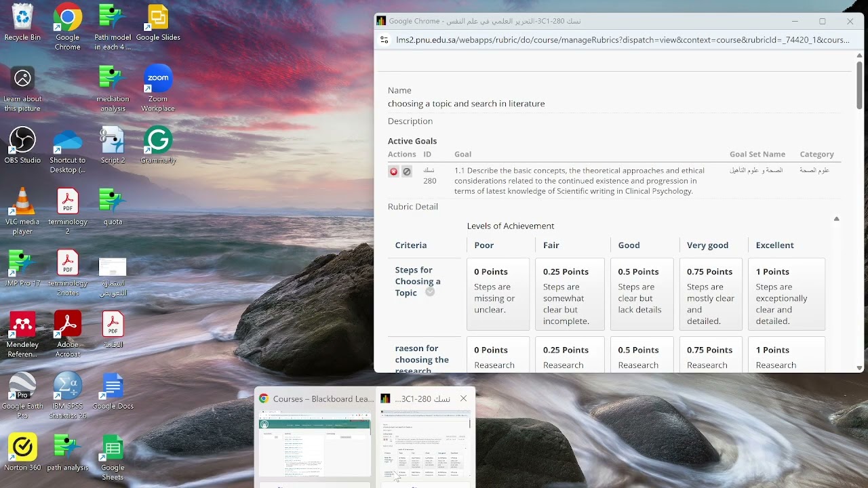This screenshot has height=488, width=868.
Task: Launch Mendeley Reference Manager icon
Action: click(22, 335)
